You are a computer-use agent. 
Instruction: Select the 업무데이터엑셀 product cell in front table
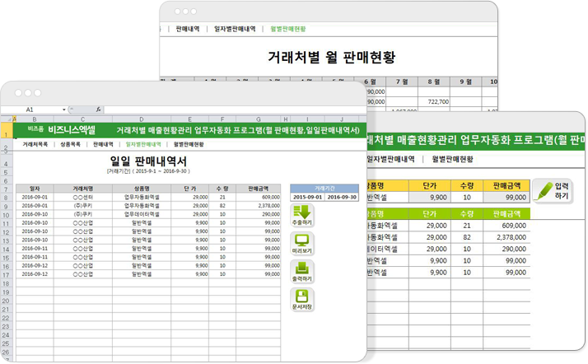click(142, 214)
